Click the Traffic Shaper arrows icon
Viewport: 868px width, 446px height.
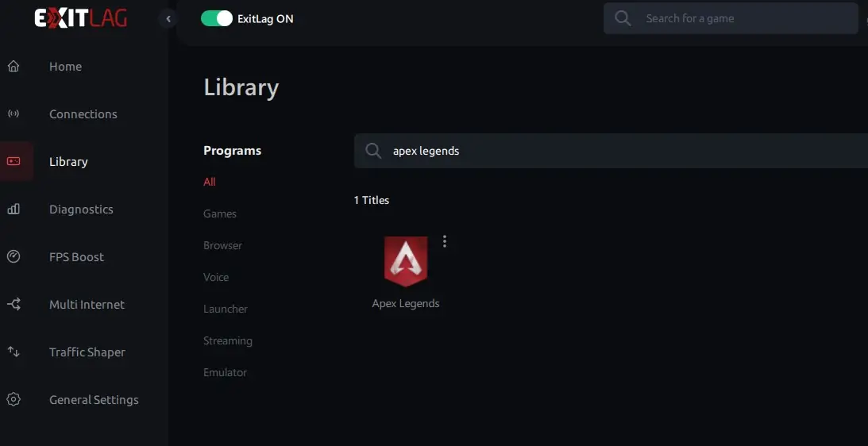pos(14,352)
